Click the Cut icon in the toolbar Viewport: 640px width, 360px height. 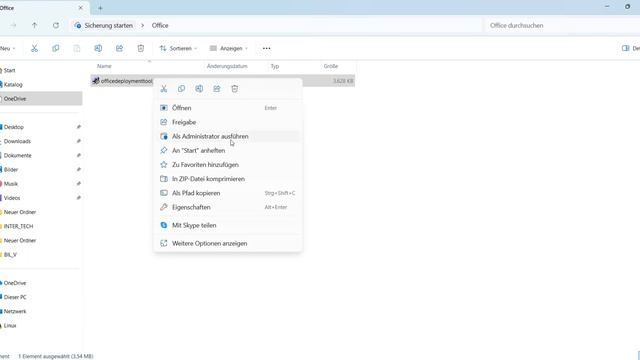point(34,48)
